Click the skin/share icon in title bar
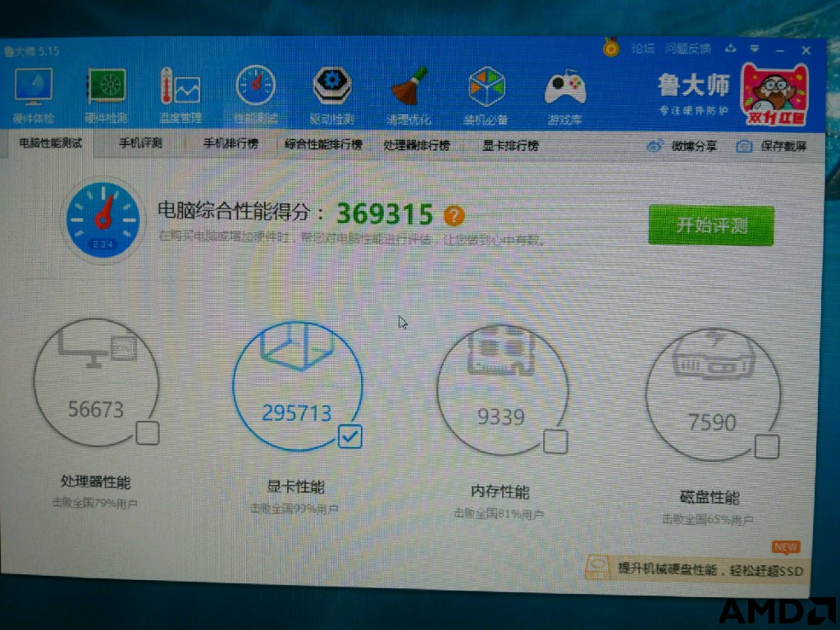Viewport: 840px width, 630px height. tap(731, 48)
